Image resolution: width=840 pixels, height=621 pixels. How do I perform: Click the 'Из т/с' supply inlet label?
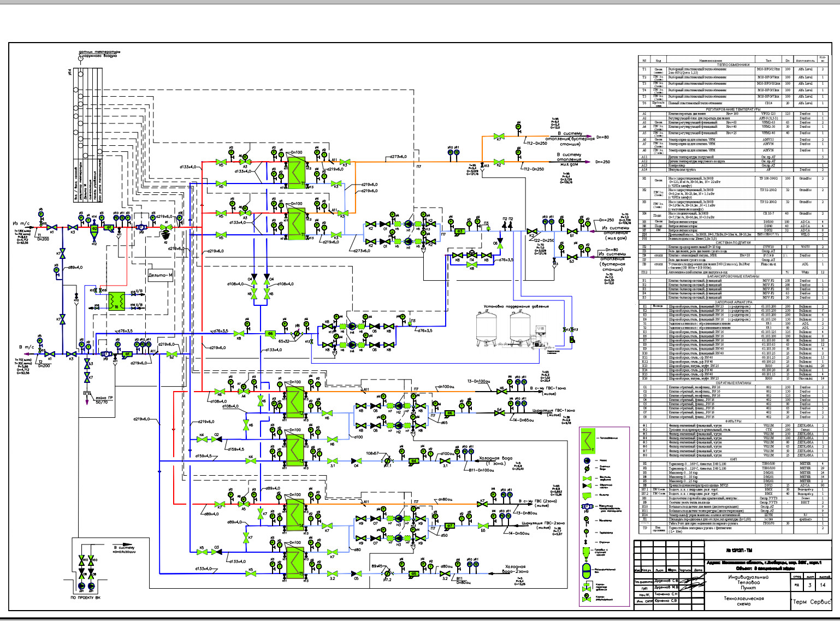pyautogui.click(x=21, y=223)
